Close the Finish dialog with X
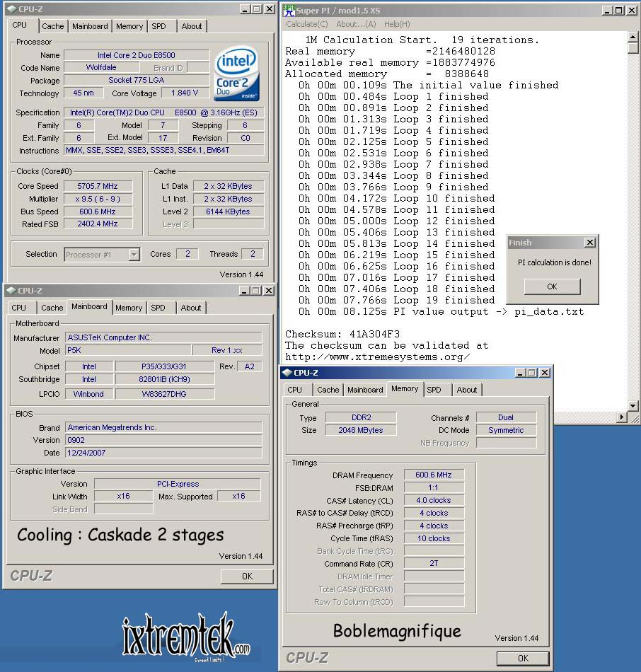 coord(590,243)
